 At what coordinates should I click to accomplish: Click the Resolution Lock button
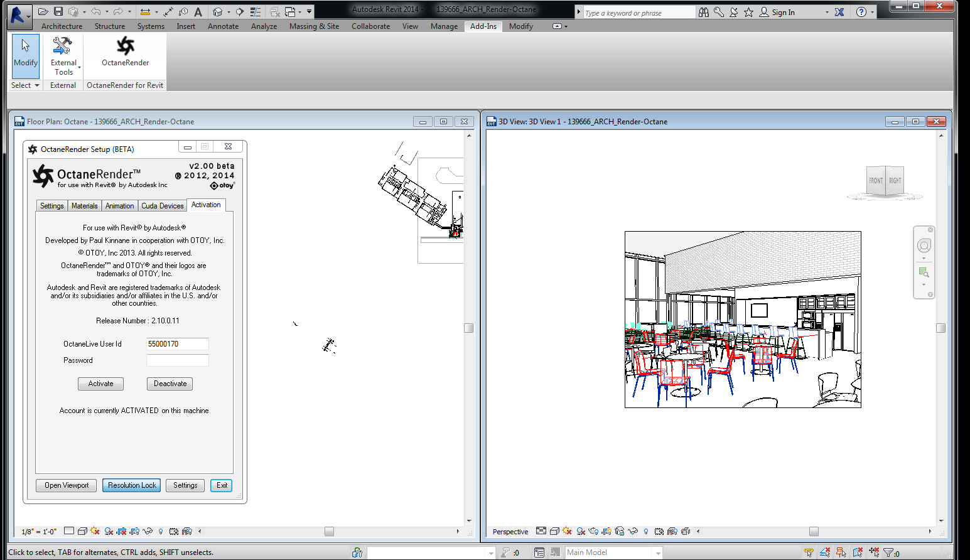[132, 485]
